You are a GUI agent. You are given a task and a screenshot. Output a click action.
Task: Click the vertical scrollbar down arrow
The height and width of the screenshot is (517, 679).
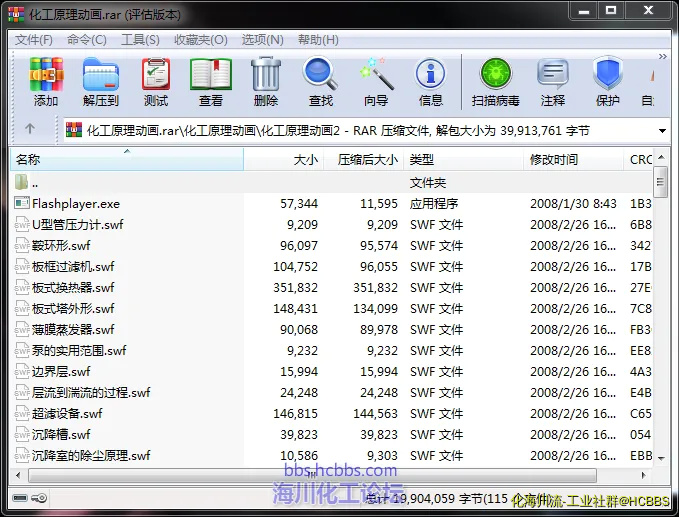coord(661,458)
